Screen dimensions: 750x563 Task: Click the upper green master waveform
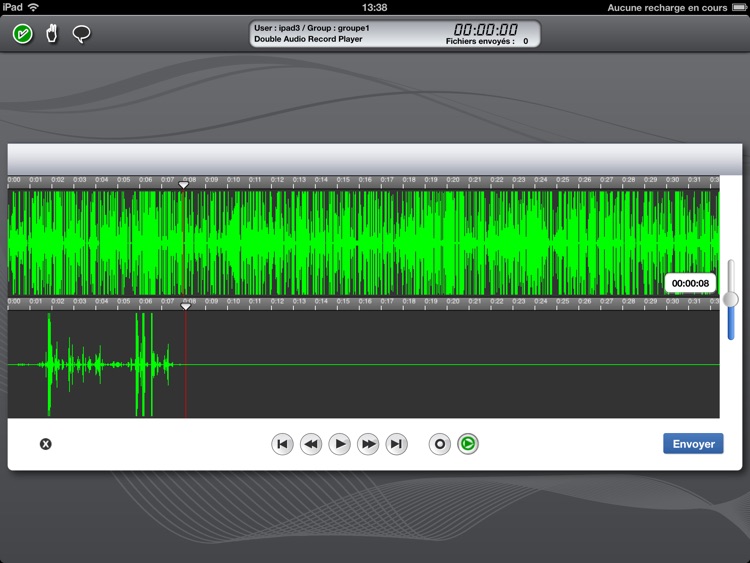[x=364, y=243]
